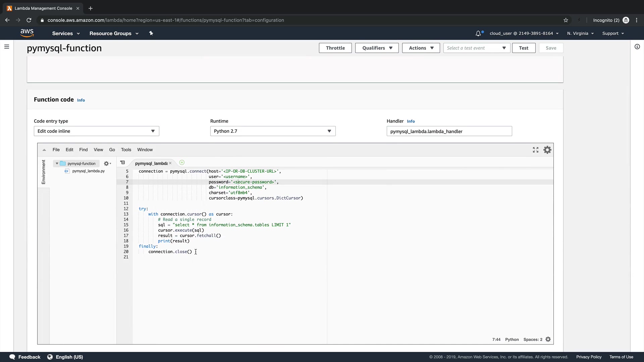Click the Handler input field
644x362 pixels.
click(449, 131)
